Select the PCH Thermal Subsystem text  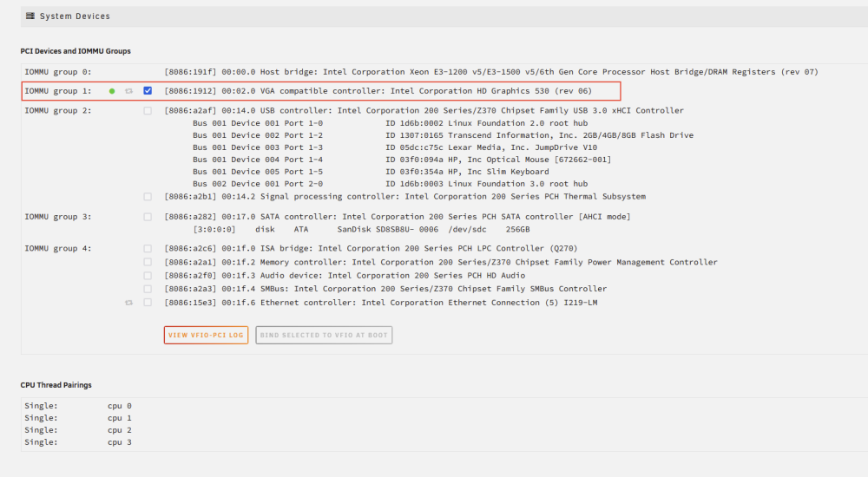405,197
